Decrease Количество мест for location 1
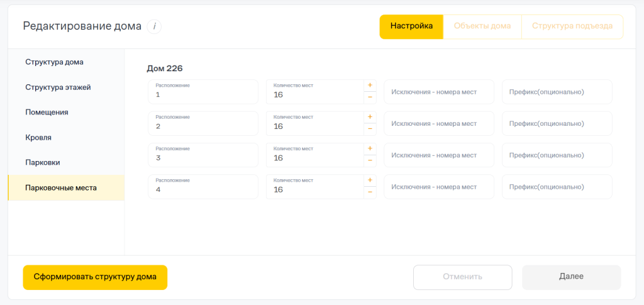 (x=370, y=97)
